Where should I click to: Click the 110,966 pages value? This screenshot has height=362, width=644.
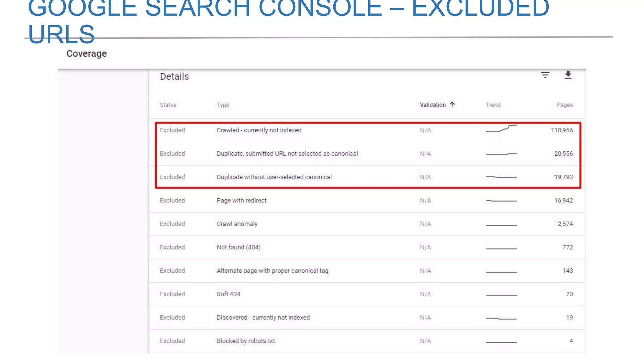click(x=562, y=130)
